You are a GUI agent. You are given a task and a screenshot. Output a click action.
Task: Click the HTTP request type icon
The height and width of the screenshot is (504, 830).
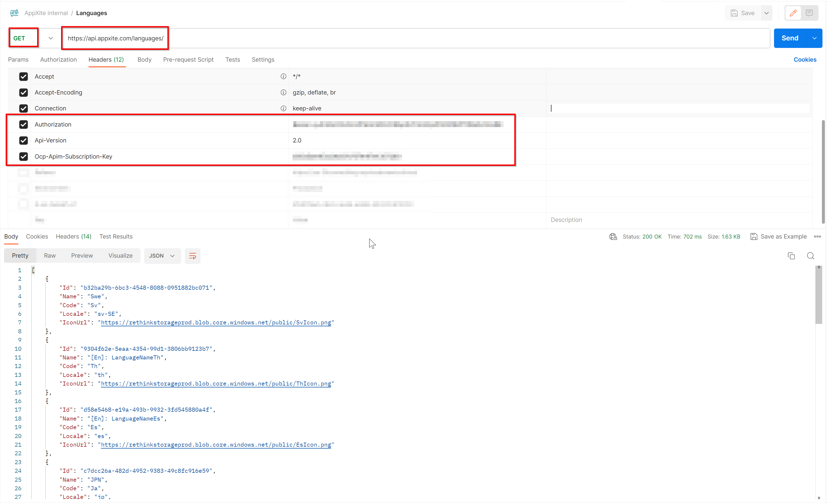14,13
